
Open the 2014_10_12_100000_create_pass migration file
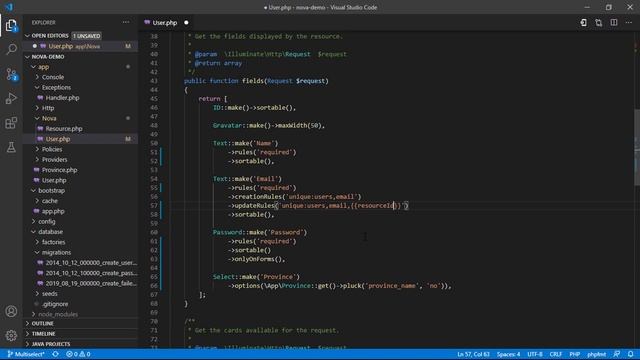[x=81, y=273]
